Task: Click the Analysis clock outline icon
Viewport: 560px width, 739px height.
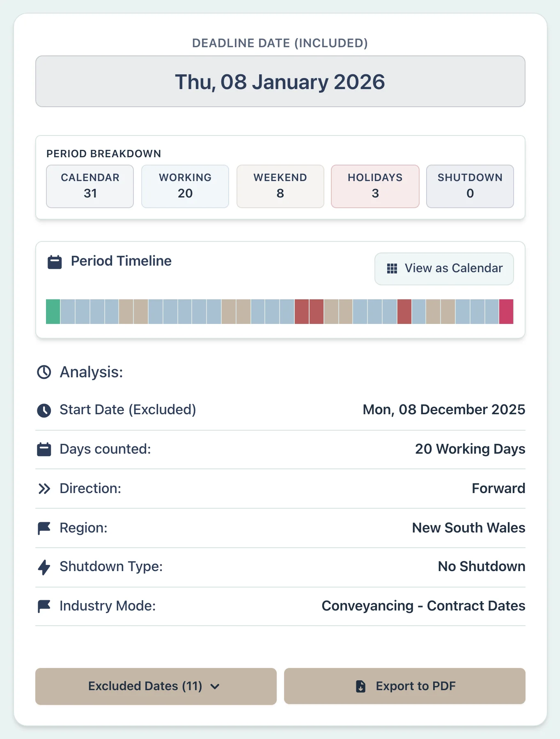Action: point(44,372)
